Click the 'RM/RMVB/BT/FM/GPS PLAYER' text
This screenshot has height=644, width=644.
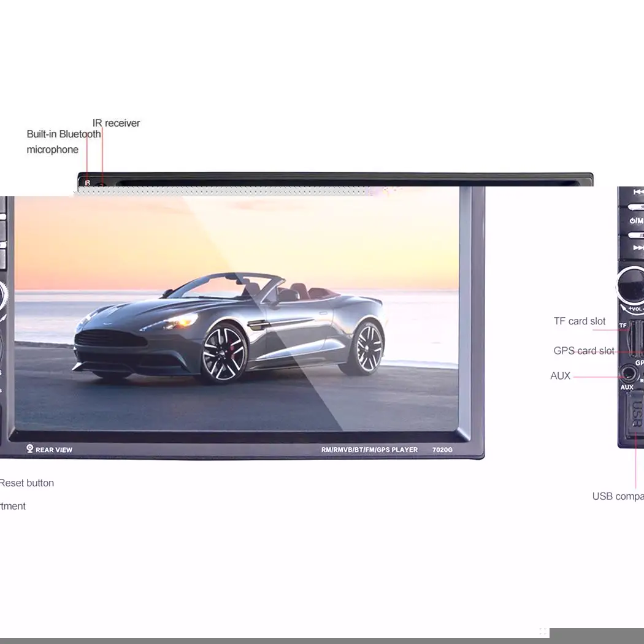click(x=369, y=450)
